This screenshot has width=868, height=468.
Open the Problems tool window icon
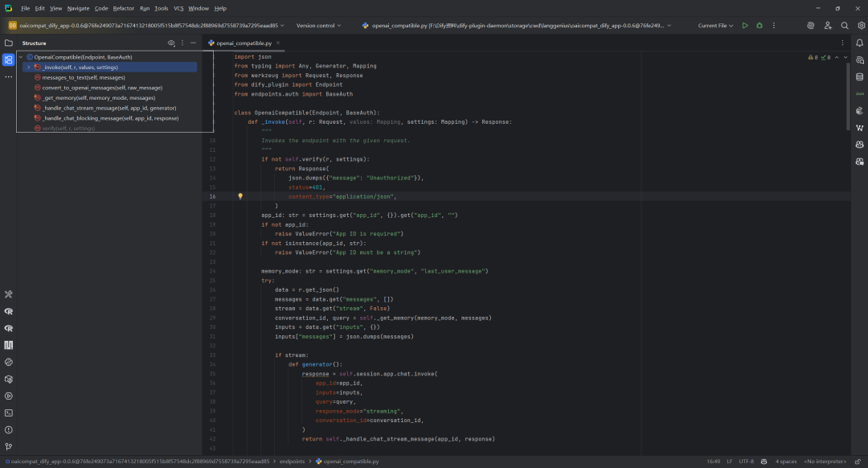point(8,429)
